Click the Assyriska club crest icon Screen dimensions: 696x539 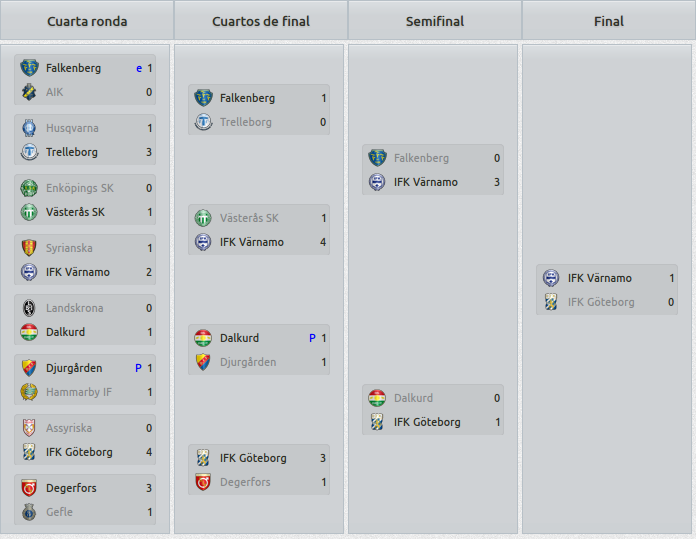29,428
